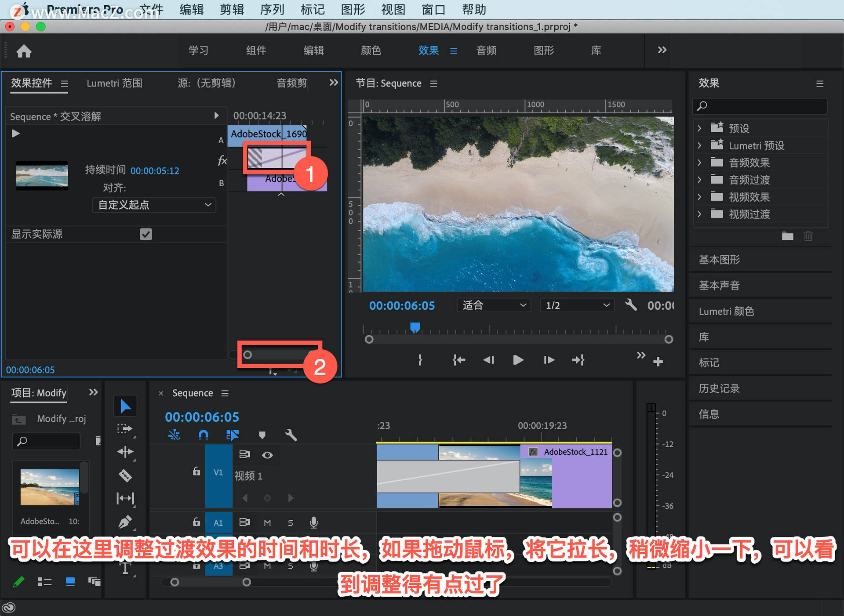Expand the 视频过渡 folder
The width and height of the screenshot is (844, 616).
tap(699, 214)
